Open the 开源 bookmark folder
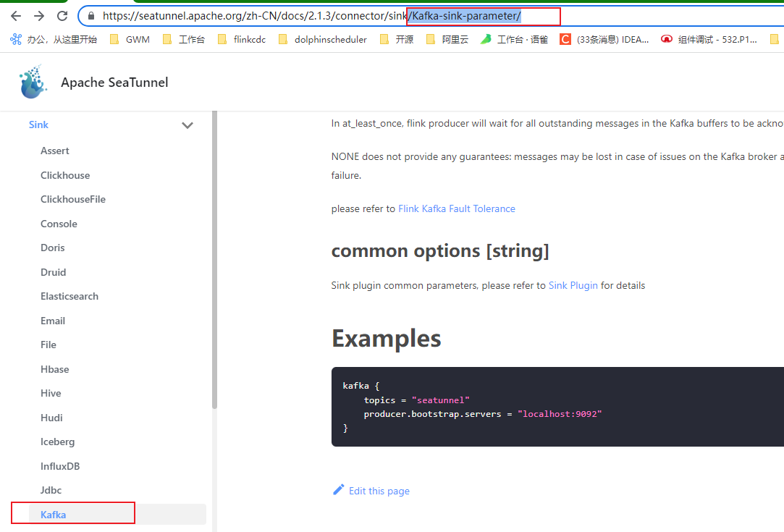This screenshot has width=784, height=532. click(397, 40)
